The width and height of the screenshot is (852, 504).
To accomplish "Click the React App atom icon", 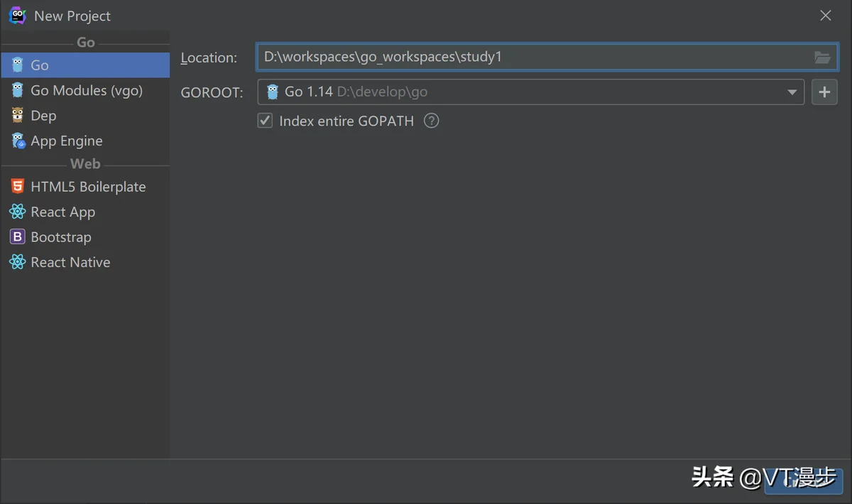I will (17, 212).
